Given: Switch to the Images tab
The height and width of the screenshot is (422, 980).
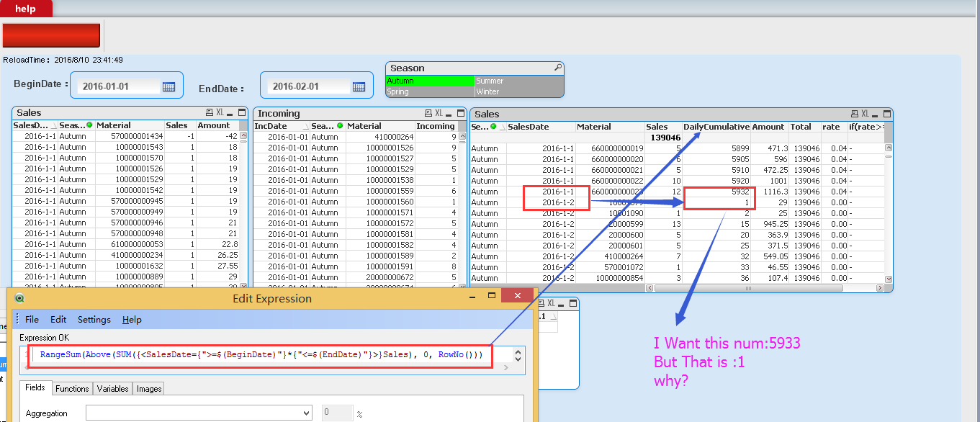Looking at the screenshot, I should point(149,388).
